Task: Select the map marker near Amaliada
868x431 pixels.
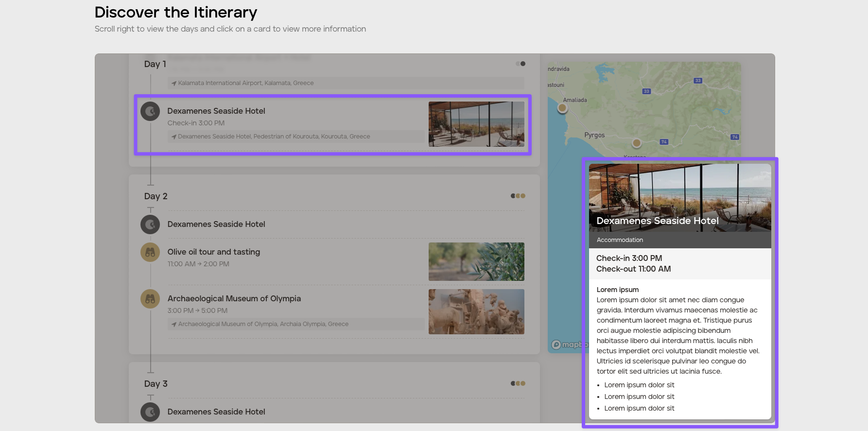Action: click(562, 108)
